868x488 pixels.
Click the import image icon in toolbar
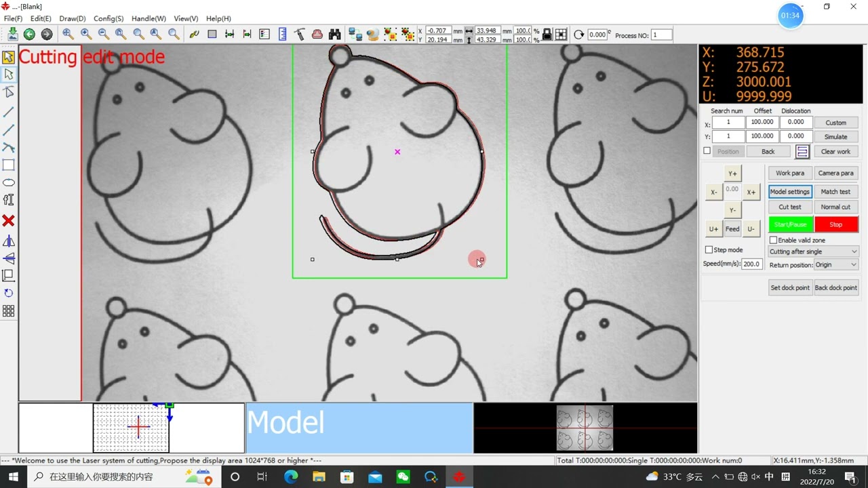[x=12, y=34]
